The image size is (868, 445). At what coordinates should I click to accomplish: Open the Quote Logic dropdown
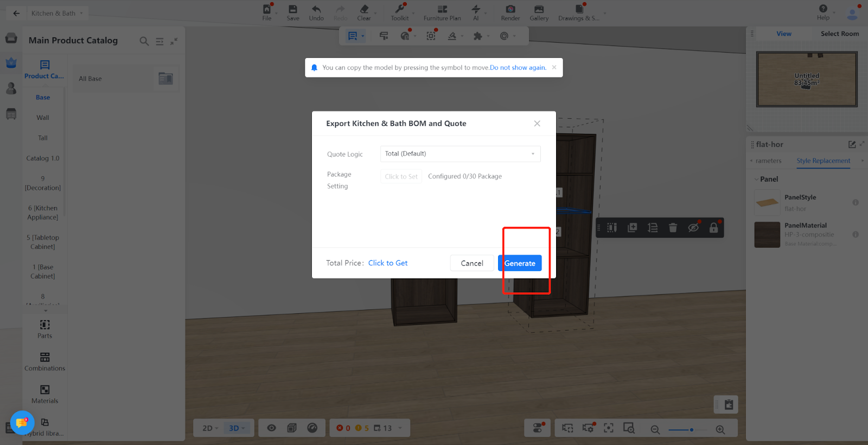[460, 154]
